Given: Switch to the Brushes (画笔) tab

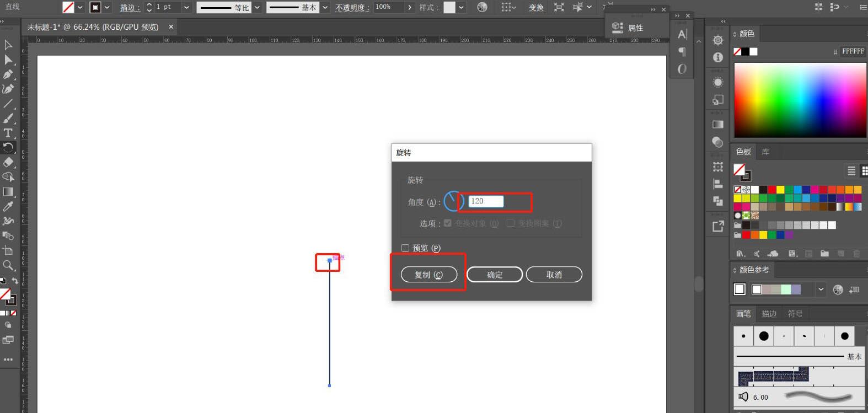Looking at the screenshot, I should (743, 314).
